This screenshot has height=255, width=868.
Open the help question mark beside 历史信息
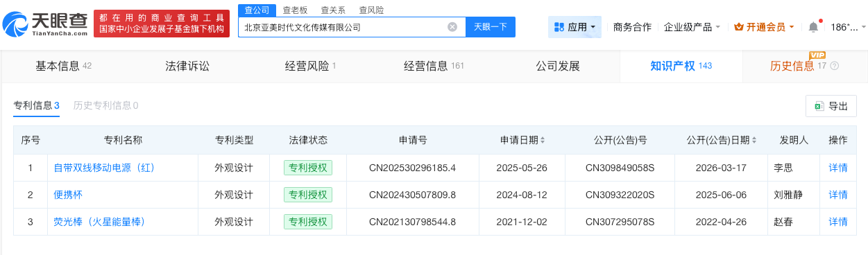834,66
